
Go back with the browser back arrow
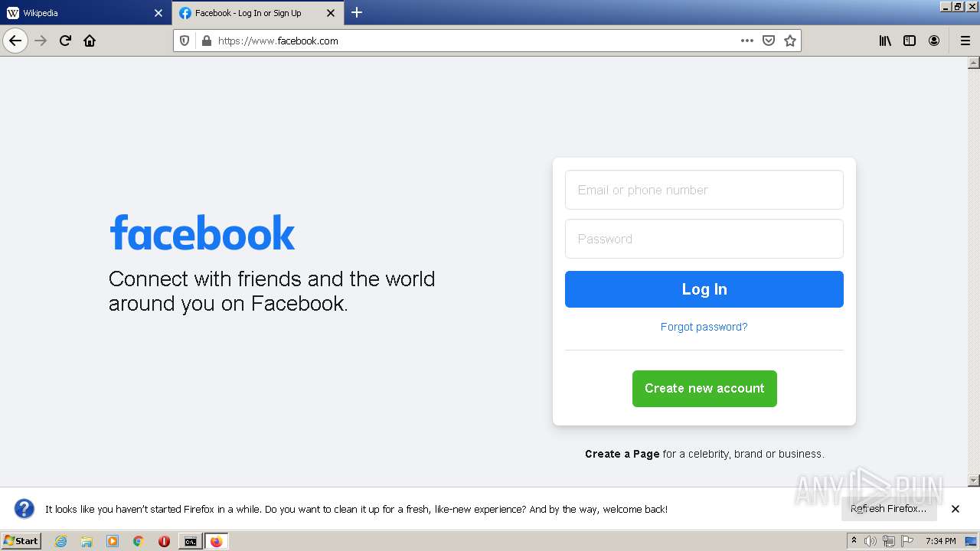(x=15, y=41)
